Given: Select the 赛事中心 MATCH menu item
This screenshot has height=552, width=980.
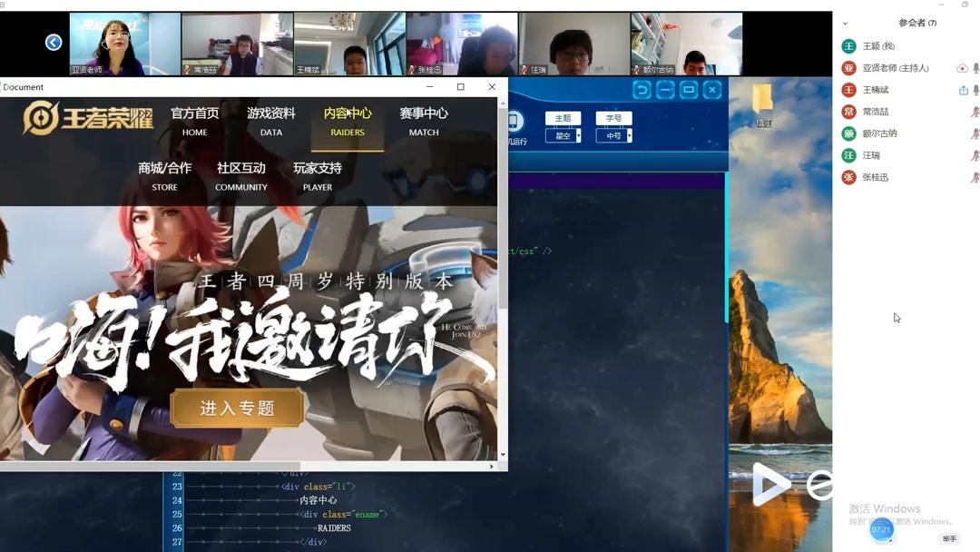Looking at the screenshot, I should click(423, 122).
